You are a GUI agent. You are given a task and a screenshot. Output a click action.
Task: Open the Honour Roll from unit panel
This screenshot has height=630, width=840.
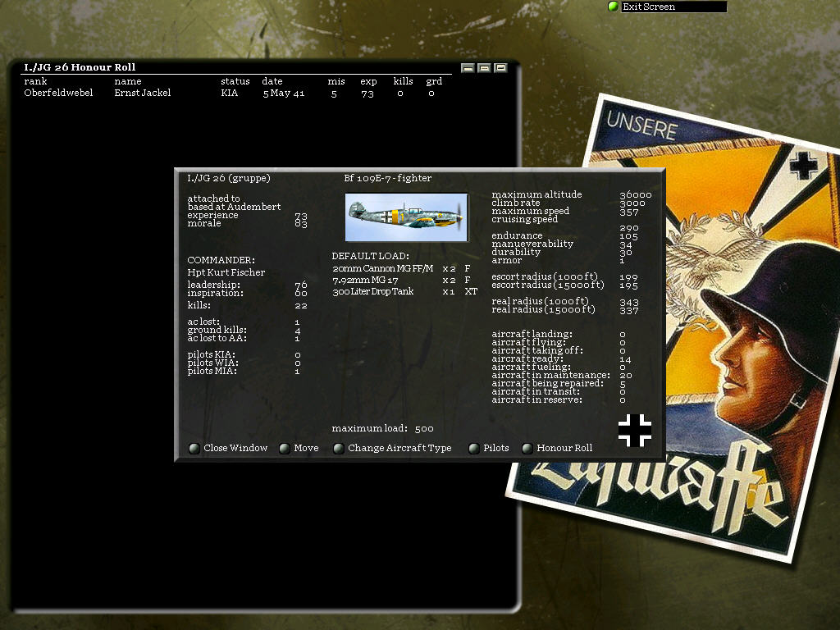[x=557, y=448]
